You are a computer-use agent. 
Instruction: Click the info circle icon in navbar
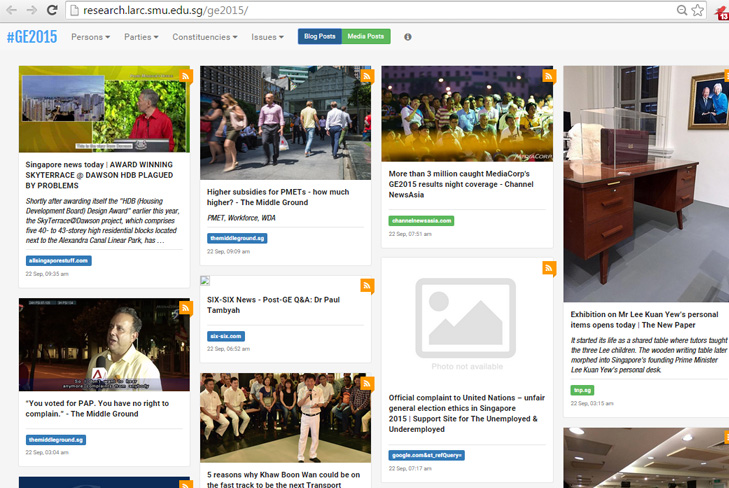pyautogui.click(x=407, y=37)
